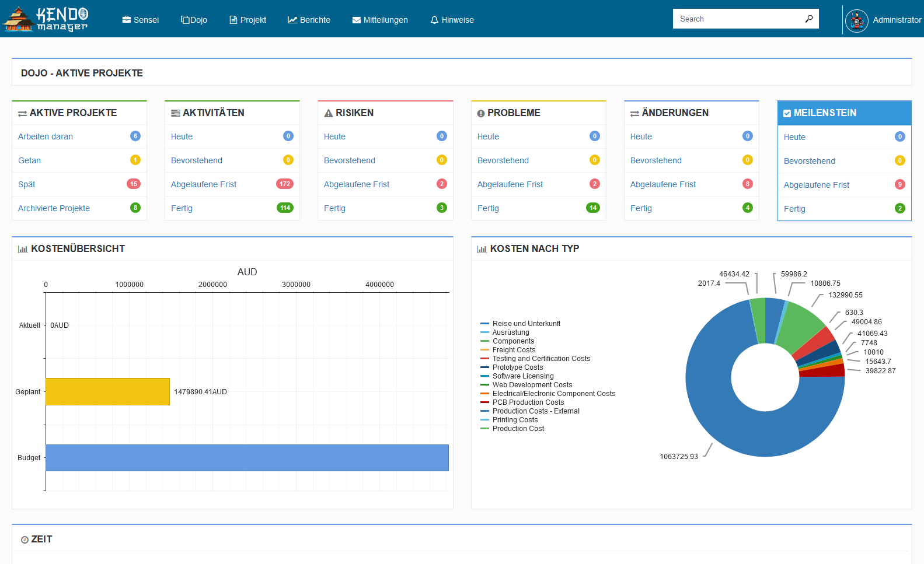This screenshot has width=924, height=564.
Task: Click the 172 badge in Aktivitäten
Action: coord(285,184)
